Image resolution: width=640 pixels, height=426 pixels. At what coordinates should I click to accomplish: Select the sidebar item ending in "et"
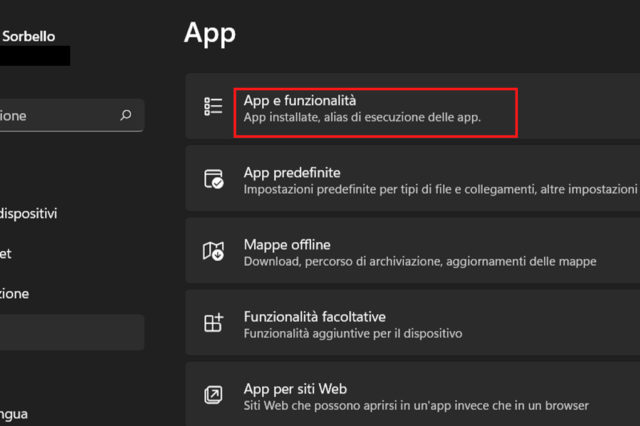tap(8, 253)
